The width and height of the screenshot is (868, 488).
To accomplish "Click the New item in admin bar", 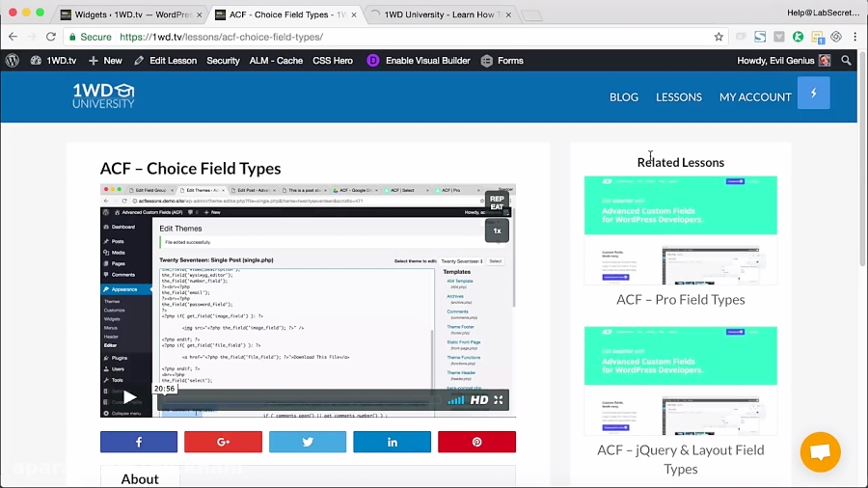I will click(105, 61).
